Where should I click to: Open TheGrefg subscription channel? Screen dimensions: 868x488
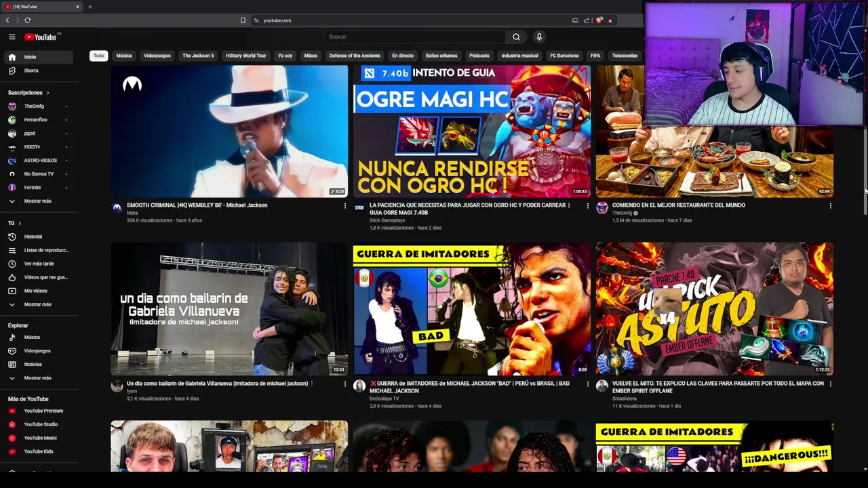click(x=39, y=106)
